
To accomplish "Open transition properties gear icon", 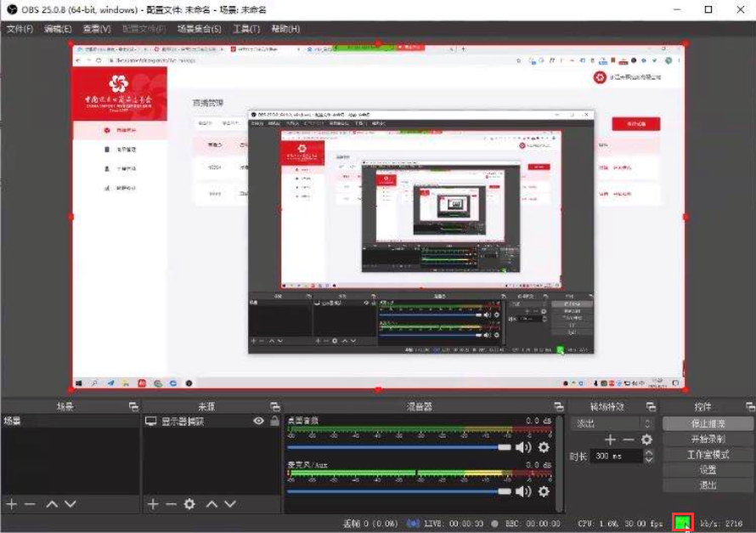I will tap(646, 439).
